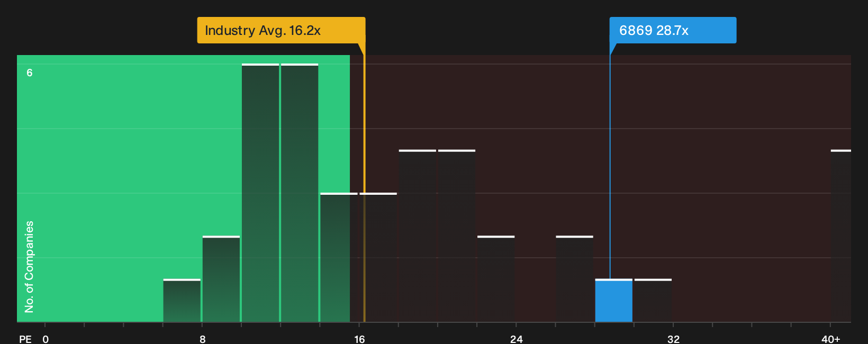This screenshot has width=868, height=344.
Task: Click the x-axis value 24
Action: tap(516, 339)
